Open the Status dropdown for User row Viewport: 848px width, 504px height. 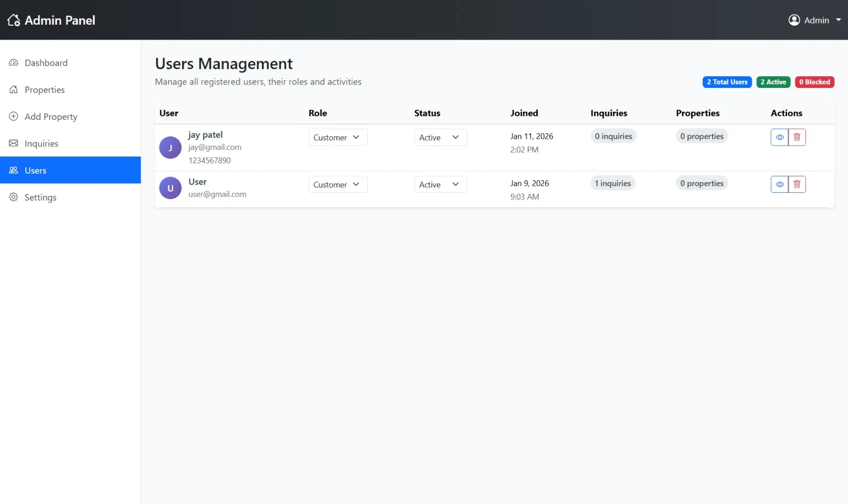click(x=440, y=184)
